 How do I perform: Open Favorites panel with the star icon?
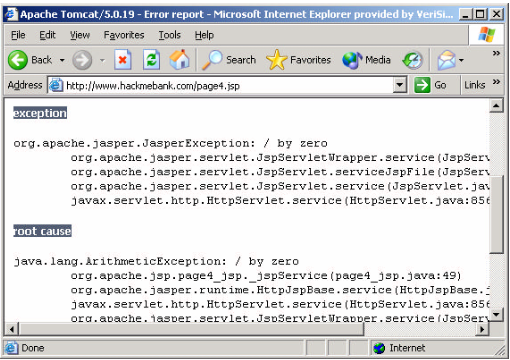click(277, 60)
